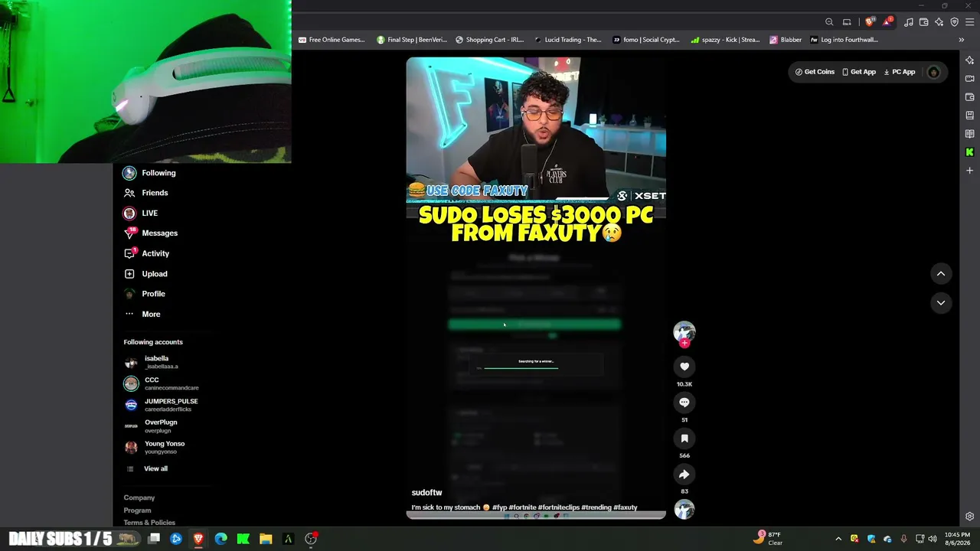Click the #fortnite hashtag in caption

pos(522,507)
